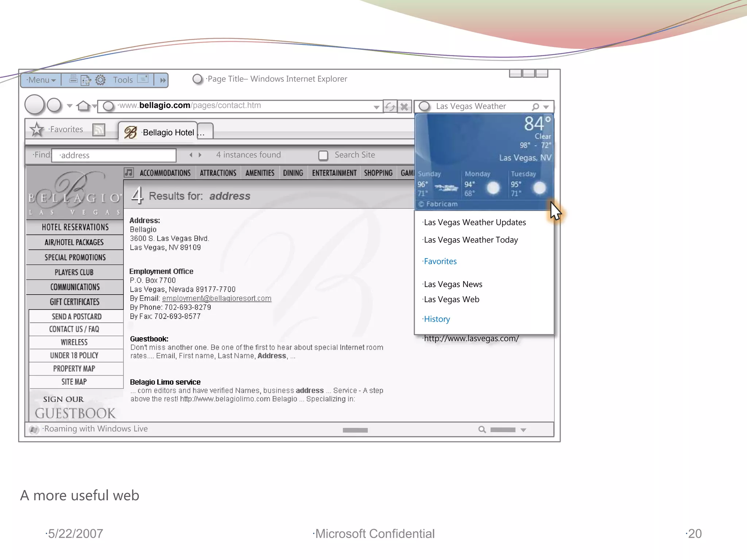Click the Stop loading X icon
The height and width of the screenshot is (560, 747).
coord(404,106)
